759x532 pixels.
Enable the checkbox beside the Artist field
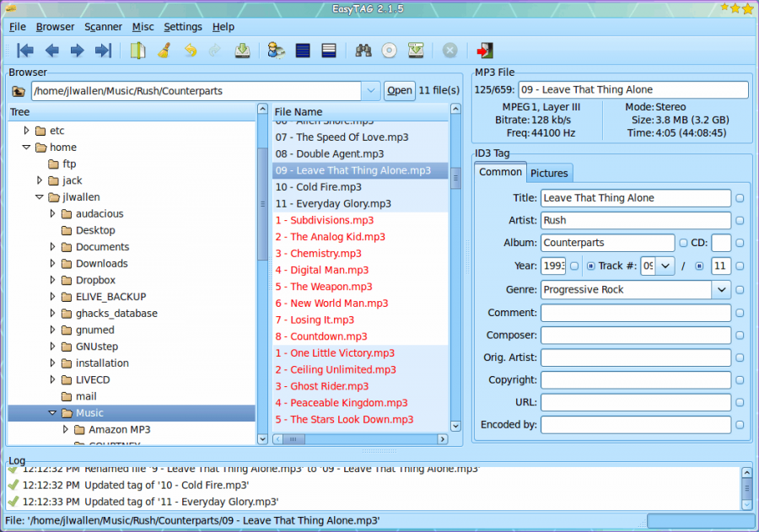point(739,220)
